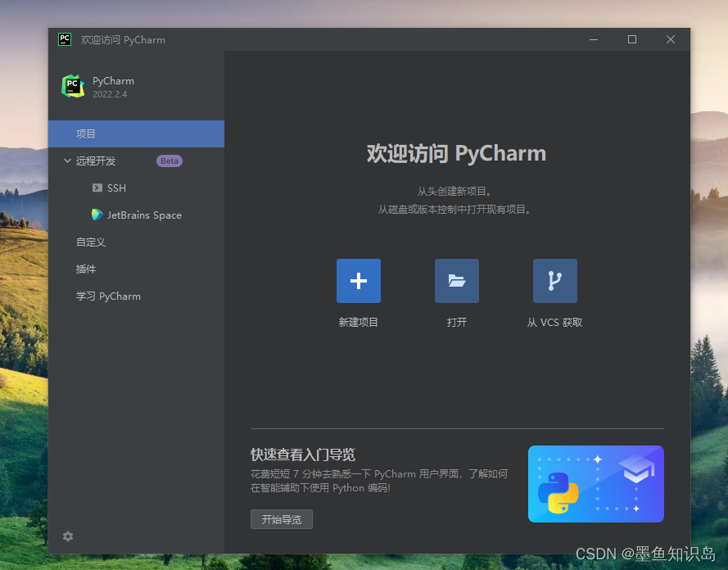The height and width of the screenshot is (570, 728).
Task: Click the 打开 label
Action: point(457,322)
